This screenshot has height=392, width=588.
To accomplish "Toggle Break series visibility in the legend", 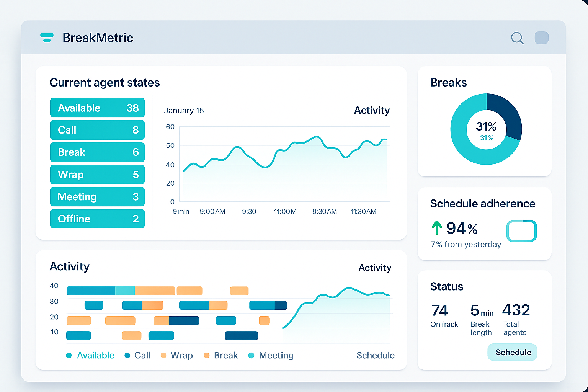I will coord(207,355).
